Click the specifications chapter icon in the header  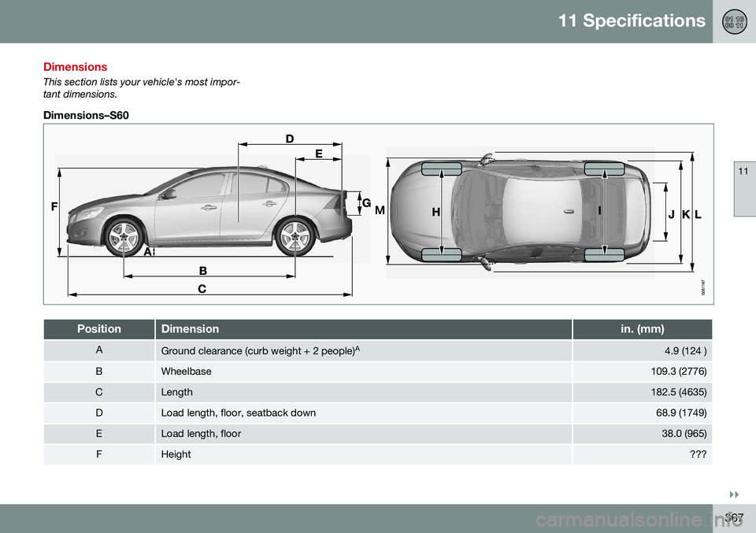[734, 20]
